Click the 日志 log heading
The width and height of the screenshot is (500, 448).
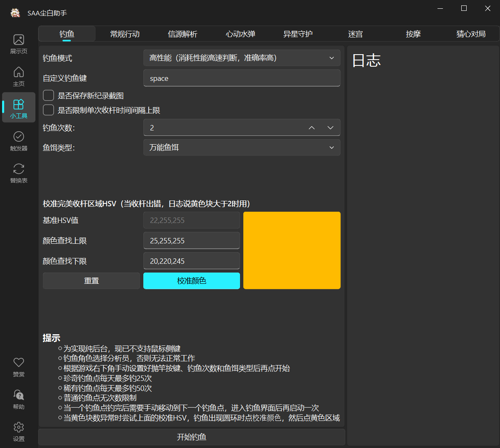(x=366, y=61)
